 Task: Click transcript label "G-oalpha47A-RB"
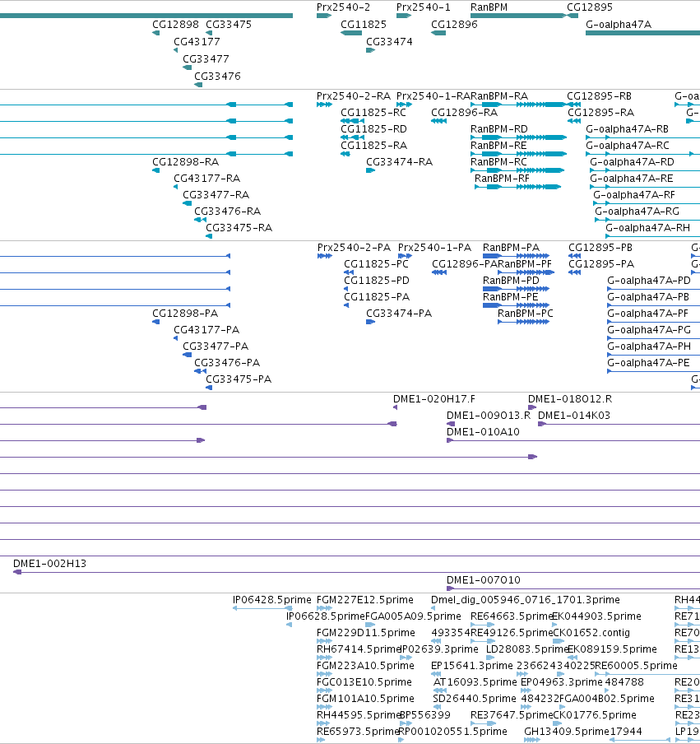coord(627,129)
